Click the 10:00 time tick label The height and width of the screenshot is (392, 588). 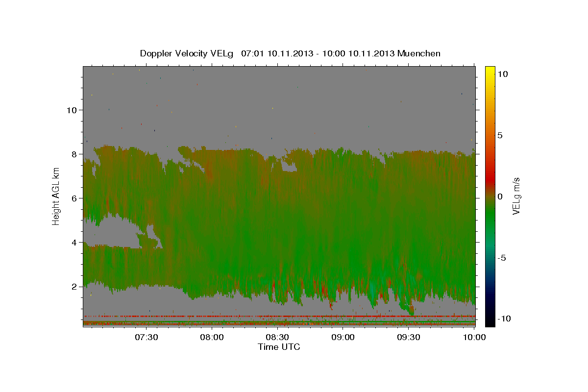click(x=474, y=337)
